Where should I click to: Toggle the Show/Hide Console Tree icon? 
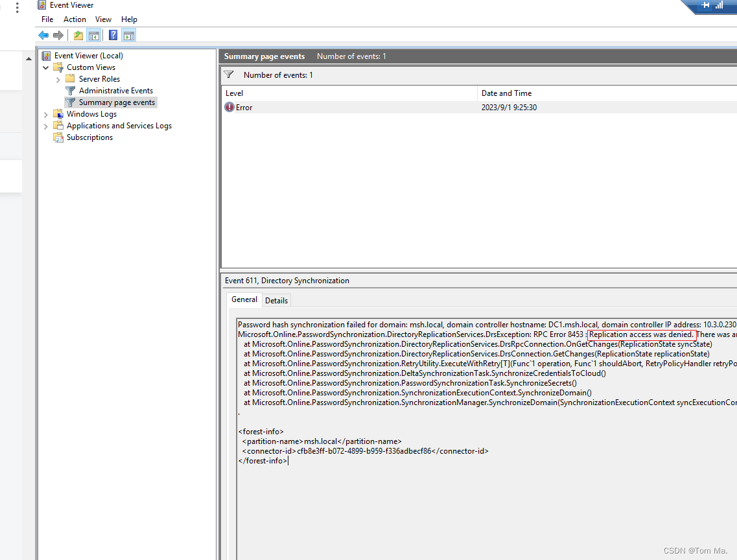pos(94,35)
